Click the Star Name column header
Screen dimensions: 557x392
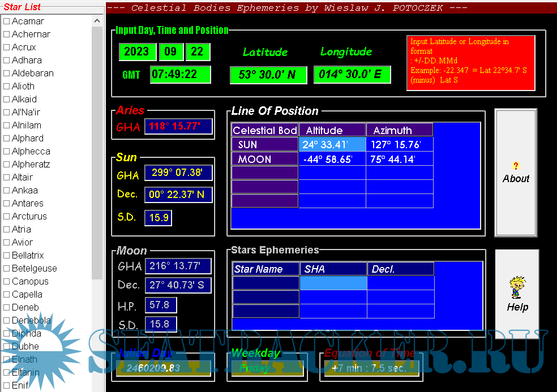click(x=265, y=269)
